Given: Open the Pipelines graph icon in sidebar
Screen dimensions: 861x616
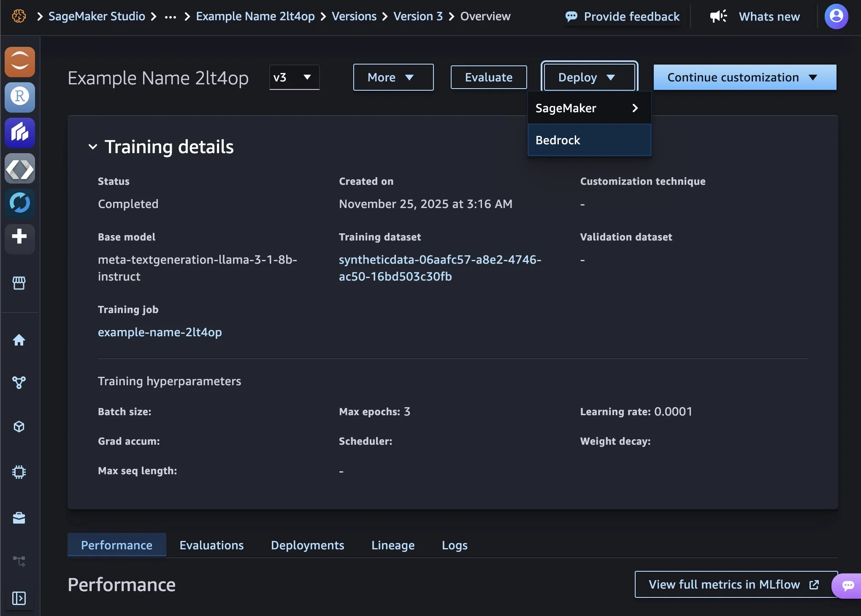Looking at the screenshot, I should (19, 383).
